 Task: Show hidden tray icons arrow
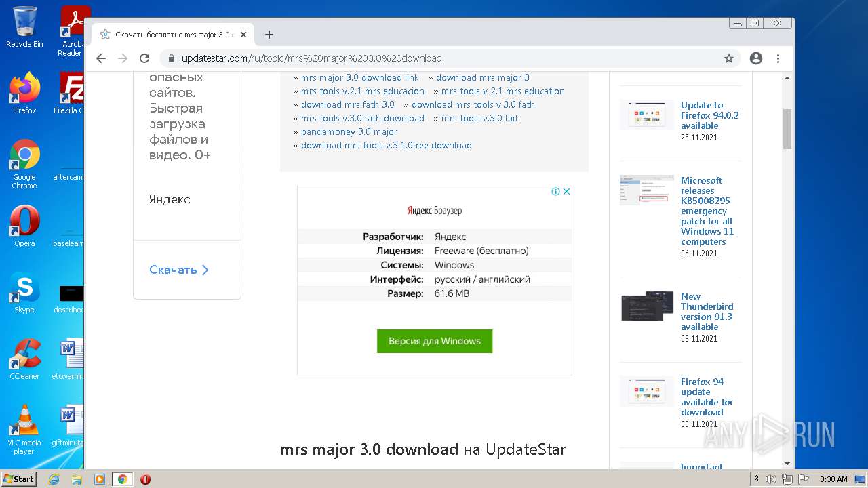click(x=755, y=479)
